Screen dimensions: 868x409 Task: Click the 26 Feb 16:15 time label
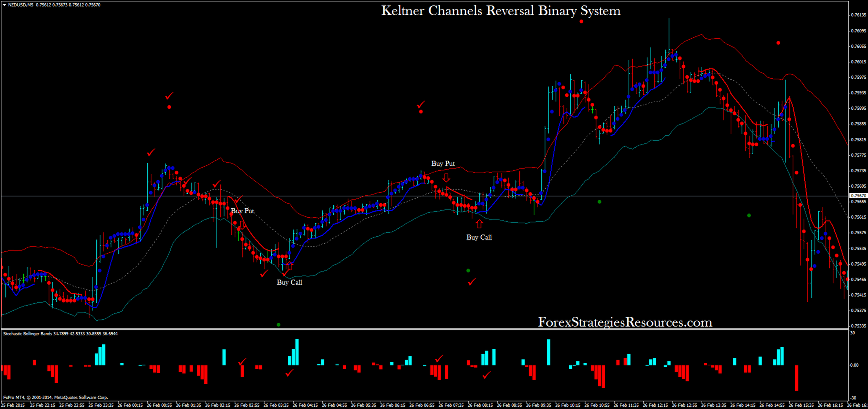(831, 405)
